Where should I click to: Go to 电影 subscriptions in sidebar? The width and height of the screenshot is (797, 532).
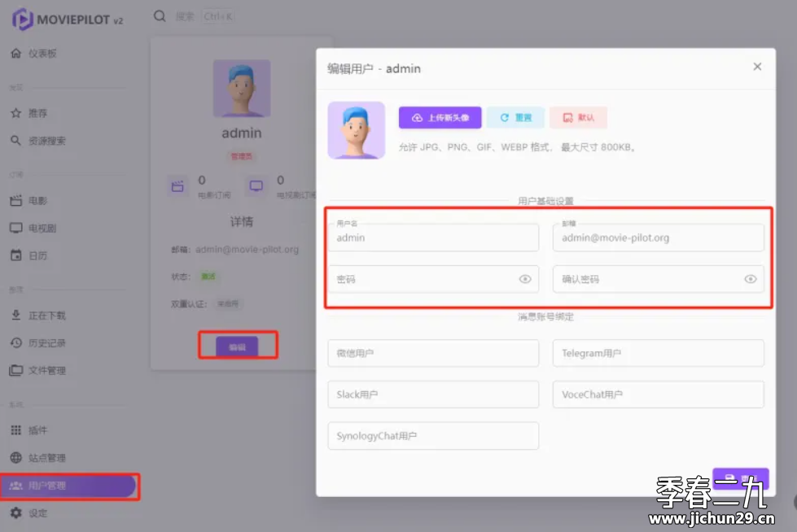coord(37,201)
